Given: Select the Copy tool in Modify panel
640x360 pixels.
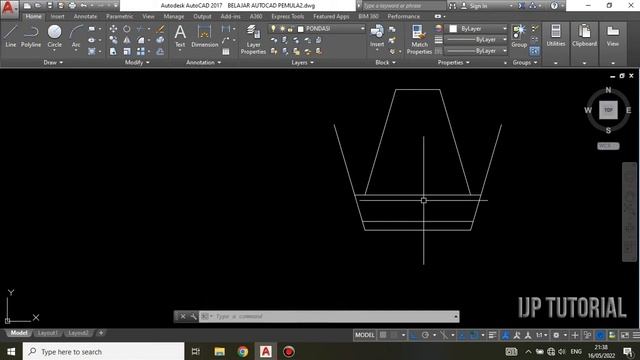Looking at the screenshot, I should coord(113,40).
